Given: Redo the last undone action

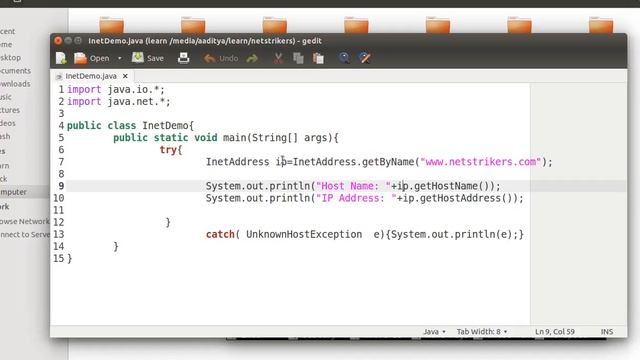Looking at the screenshot, I should 252,58.
